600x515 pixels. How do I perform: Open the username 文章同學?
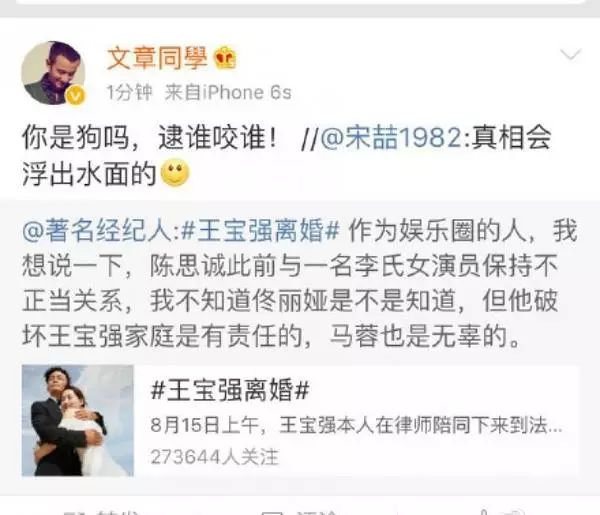click(157, 59)
